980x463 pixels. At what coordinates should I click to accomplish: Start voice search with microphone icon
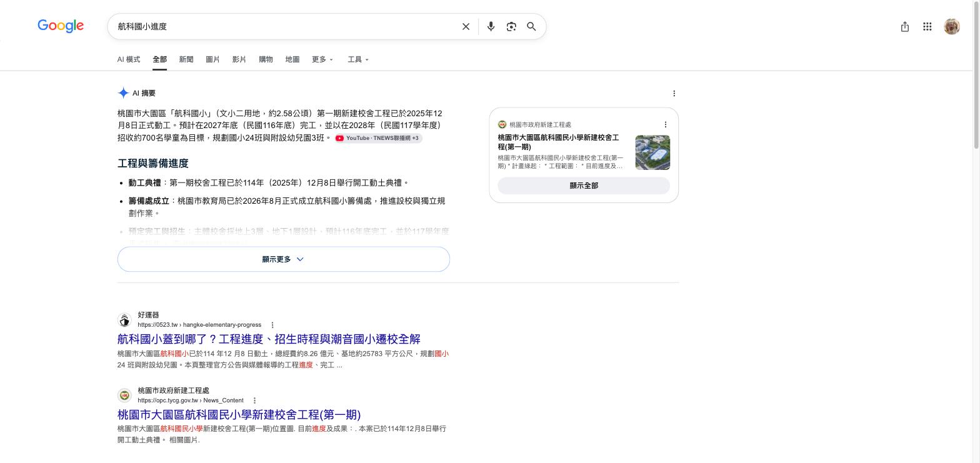click(491, 26)
